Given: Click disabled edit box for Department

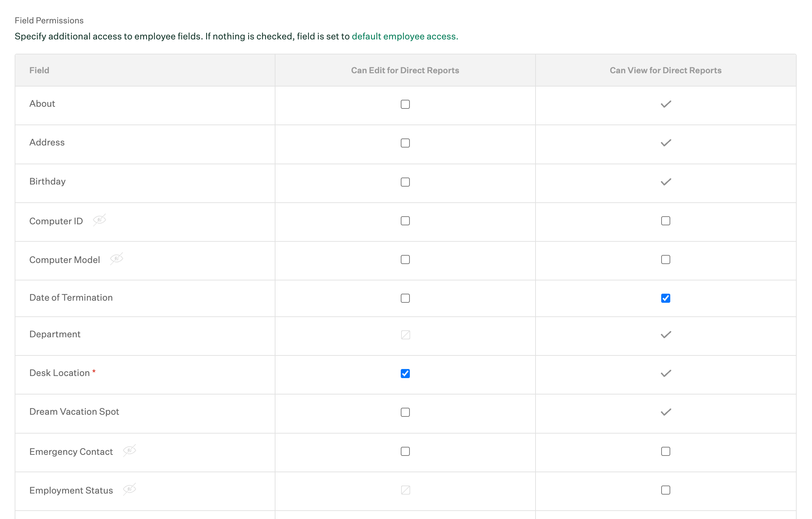Looking at the screenshot, I should (x=405, y=335).
